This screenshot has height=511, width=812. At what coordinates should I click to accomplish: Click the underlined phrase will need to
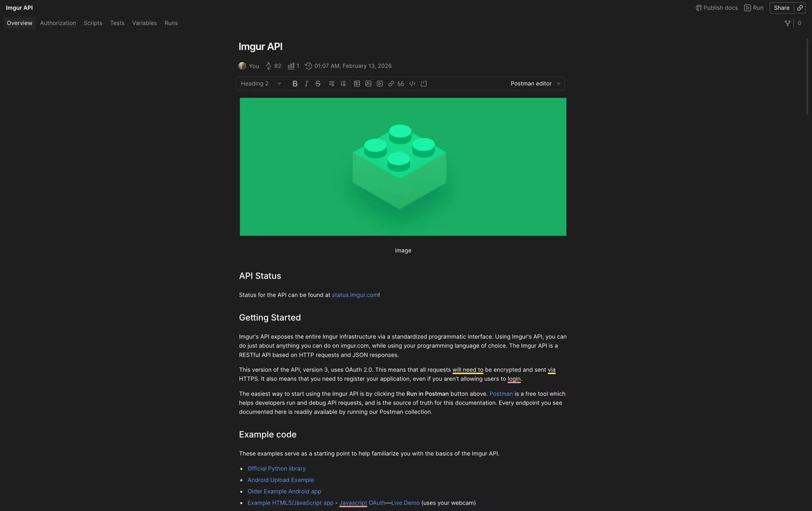coord(468,370)
